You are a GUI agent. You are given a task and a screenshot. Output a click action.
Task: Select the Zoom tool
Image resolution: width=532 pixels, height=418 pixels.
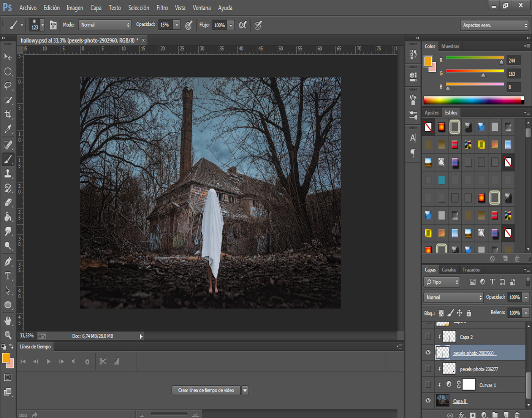click(x=8, y=335)
